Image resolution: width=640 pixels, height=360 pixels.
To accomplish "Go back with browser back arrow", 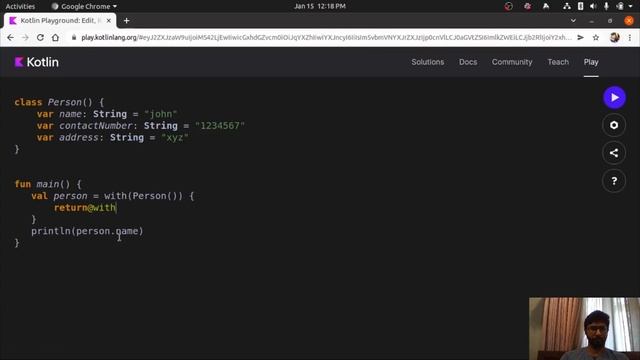I will 10,38.
